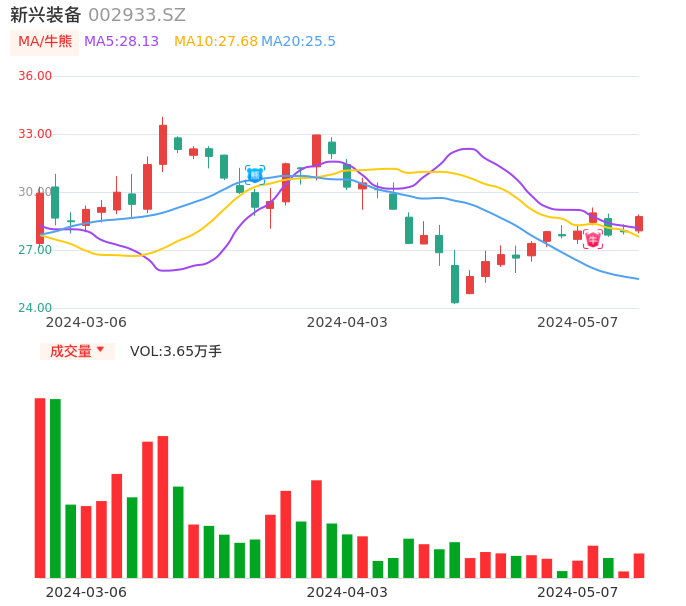Click the tallest red volume bar at far left
686x606 pixels.
[40, 488]
